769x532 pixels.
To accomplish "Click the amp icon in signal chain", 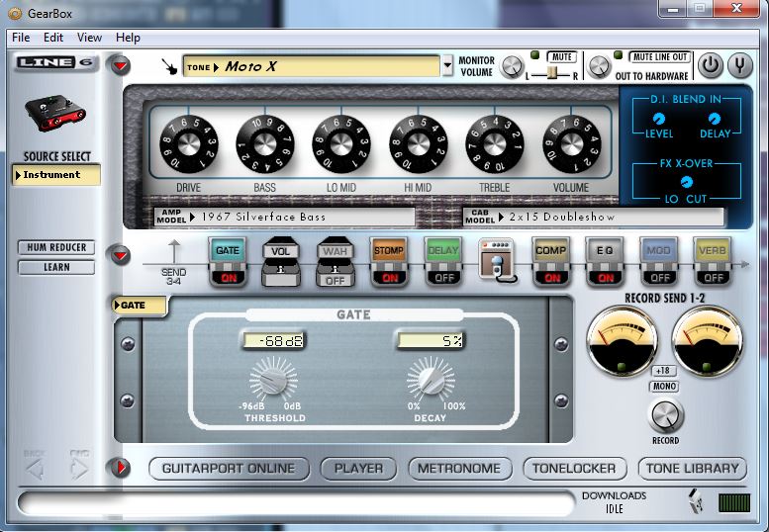I will pos(497,260).
